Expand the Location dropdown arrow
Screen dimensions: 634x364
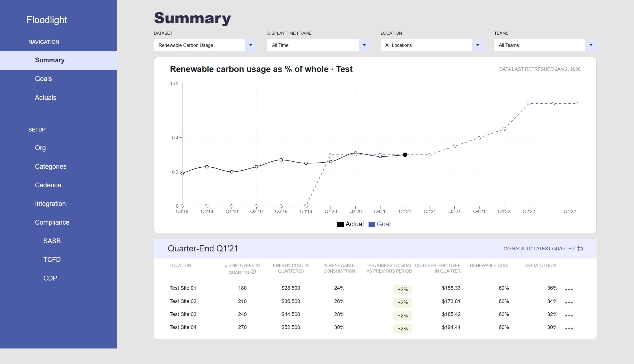coord(478,45)
